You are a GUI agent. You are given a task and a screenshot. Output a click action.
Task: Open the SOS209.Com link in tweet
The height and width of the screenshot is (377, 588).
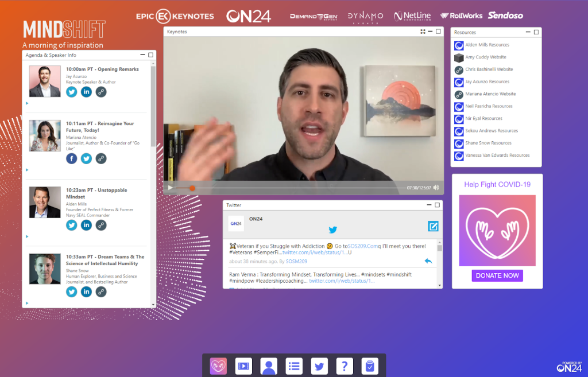tap(363, 246)
